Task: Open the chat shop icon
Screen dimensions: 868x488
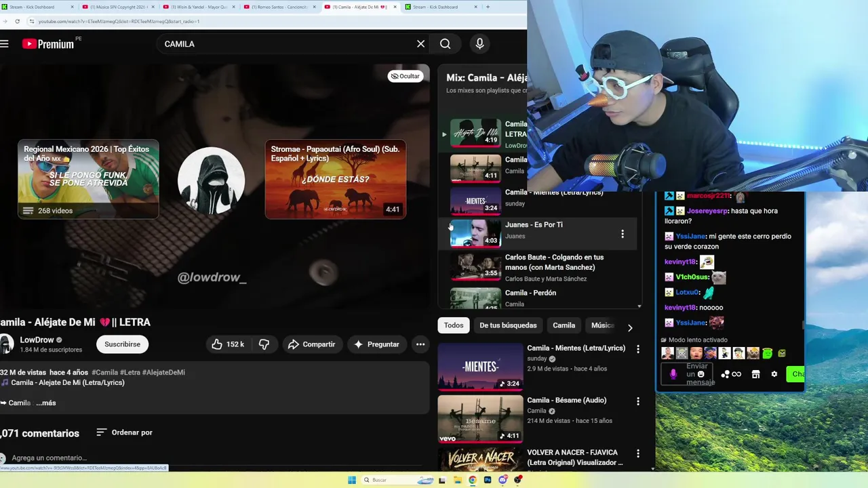Action: pos(755,374)
